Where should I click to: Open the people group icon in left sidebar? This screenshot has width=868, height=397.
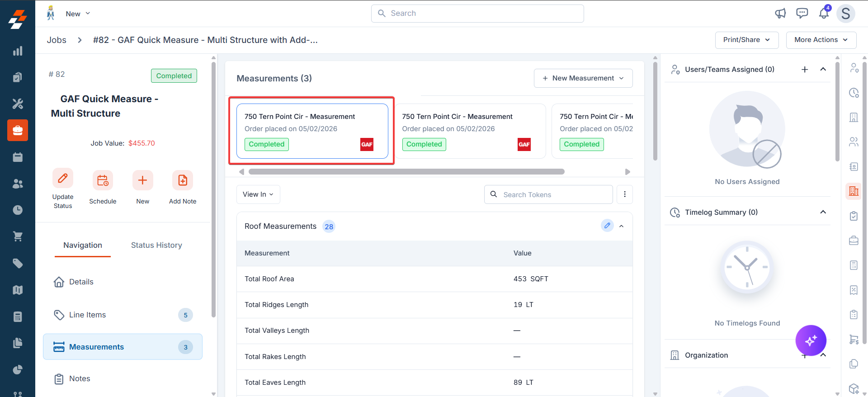tap(18, 184)
